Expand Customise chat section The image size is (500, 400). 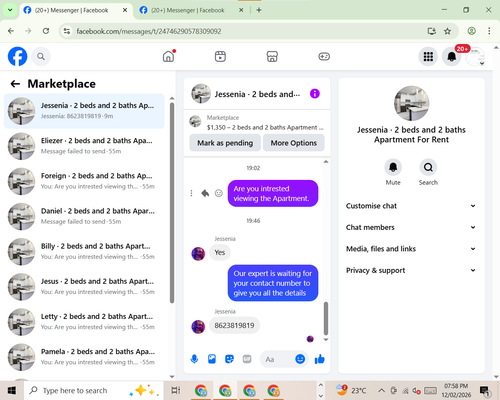click(411, 206)
